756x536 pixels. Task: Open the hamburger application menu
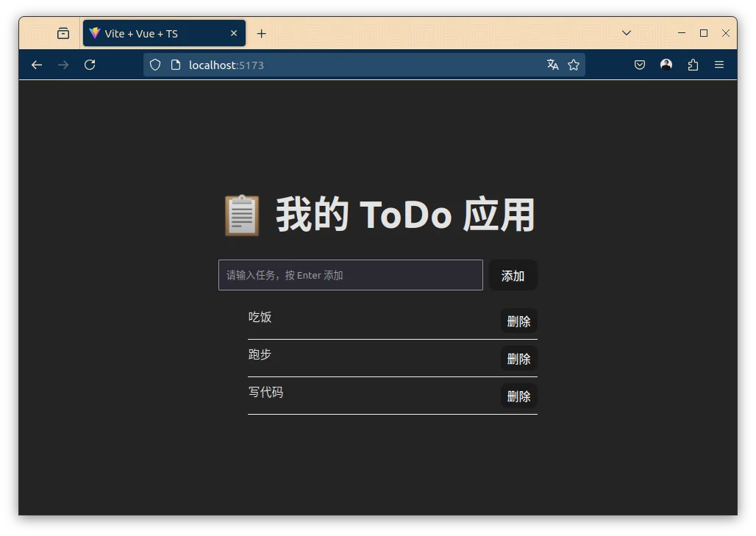[x=719, y=65]
